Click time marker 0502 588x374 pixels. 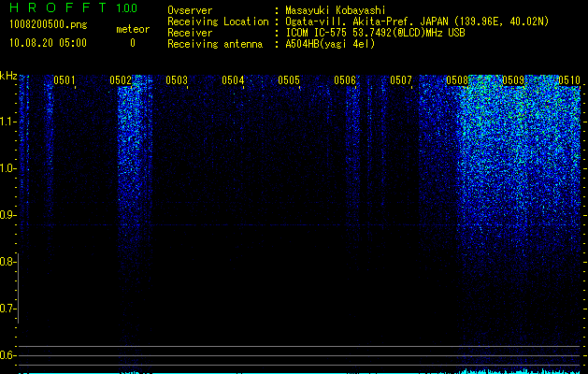point(121,79)
